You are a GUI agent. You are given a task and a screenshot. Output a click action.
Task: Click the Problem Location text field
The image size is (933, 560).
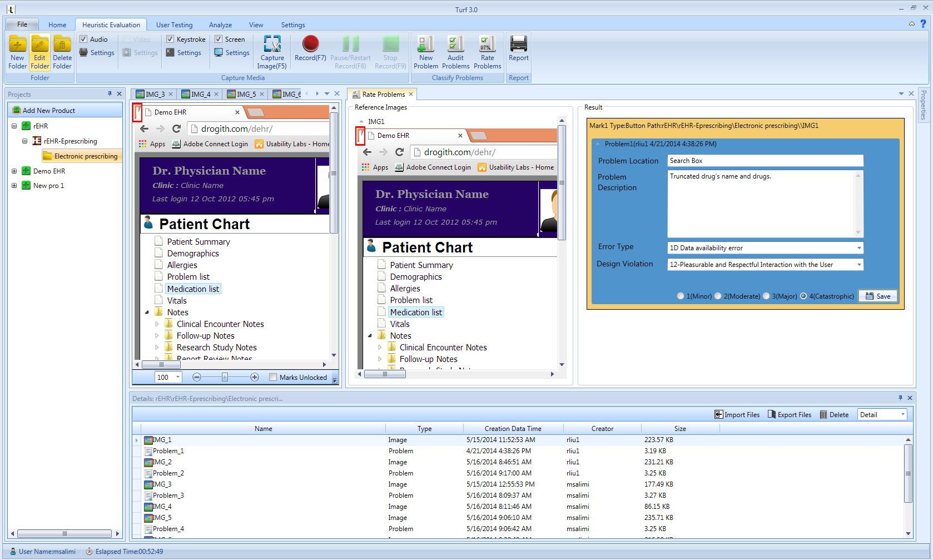pyautogui.click(x=765, y=161)
